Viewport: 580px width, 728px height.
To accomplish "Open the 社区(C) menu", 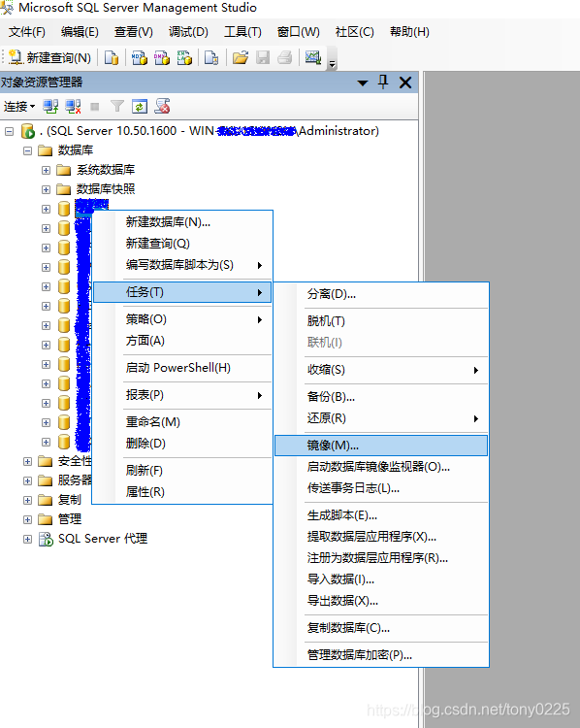I will (354, 32).
